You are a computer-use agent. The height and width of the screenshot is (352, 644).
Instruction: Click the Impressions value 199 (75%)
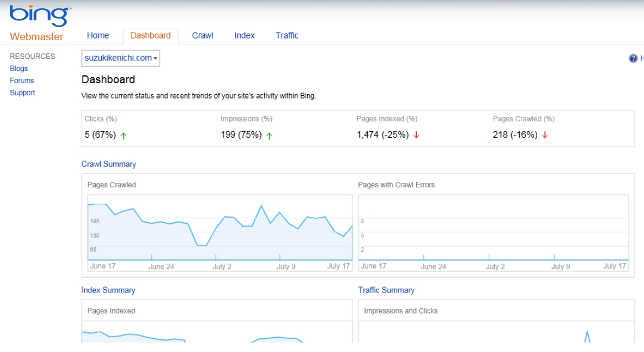241,135
